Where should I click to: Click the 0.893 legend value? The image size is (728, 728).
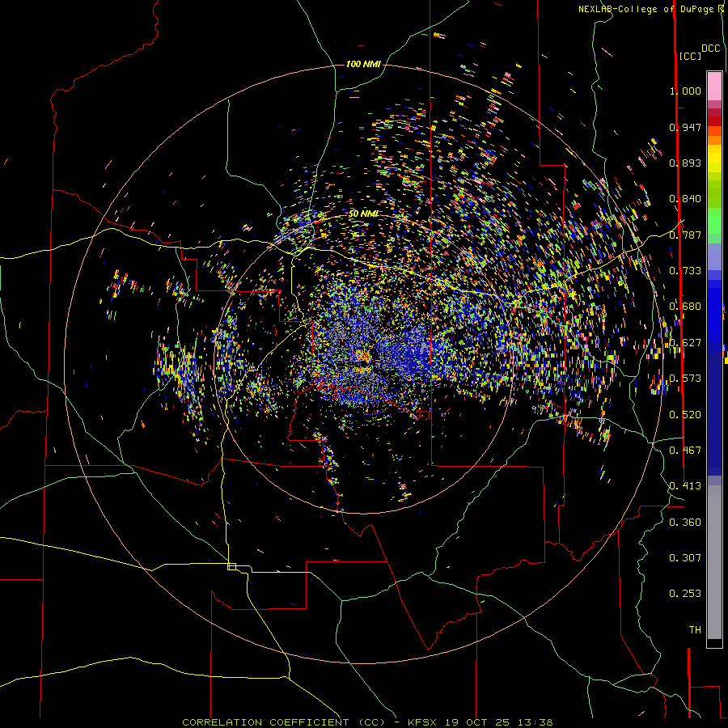tap(685, 163)
